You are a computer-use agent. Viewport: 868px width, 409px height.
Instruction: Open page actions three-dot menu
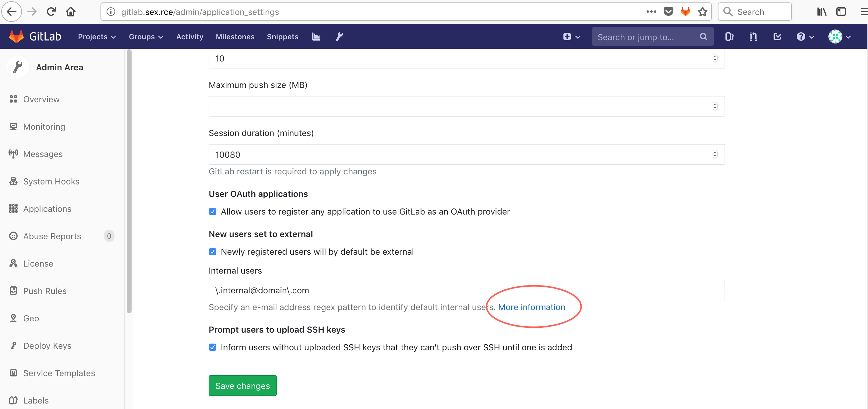[x=651, y=12]
